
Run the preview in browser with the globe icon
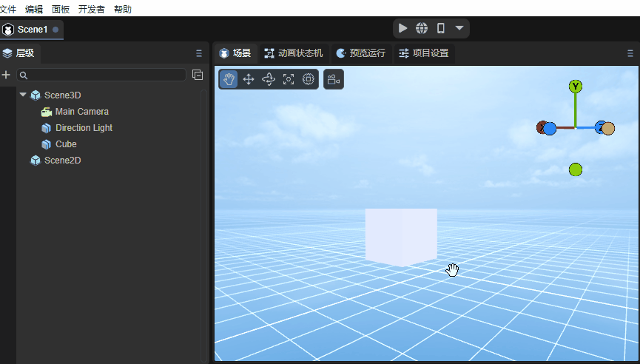422,28
